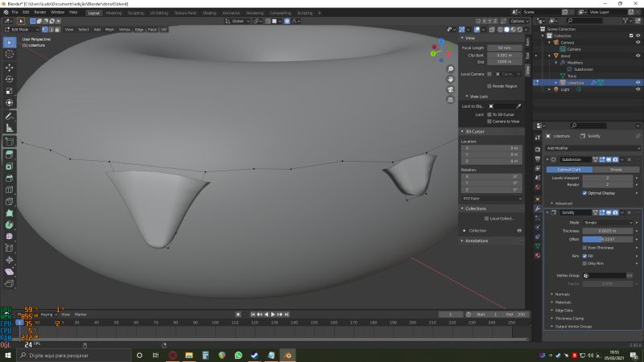The height and width of the screenshot is (362, 644).
Task: Select Catmull-Clark subdivision type
Action: point(569,170)
